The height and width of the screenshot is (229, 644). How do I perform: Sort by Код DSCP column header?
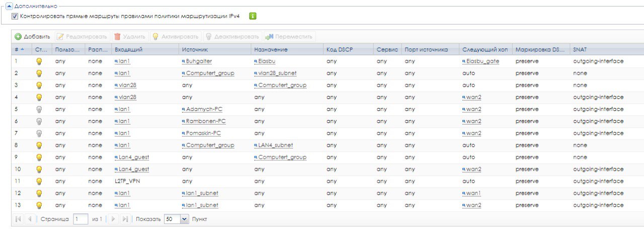point(348,50)
